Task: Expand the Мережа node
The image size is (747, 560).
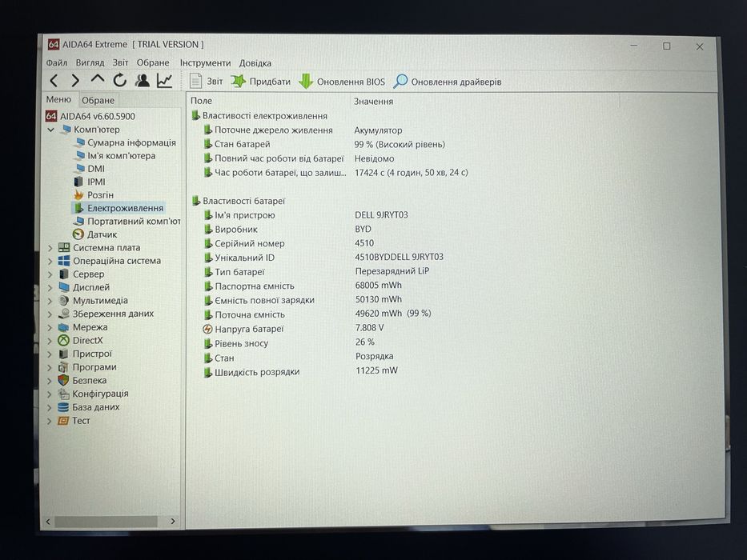Action: pyautogui.click(x=50, y=328)
